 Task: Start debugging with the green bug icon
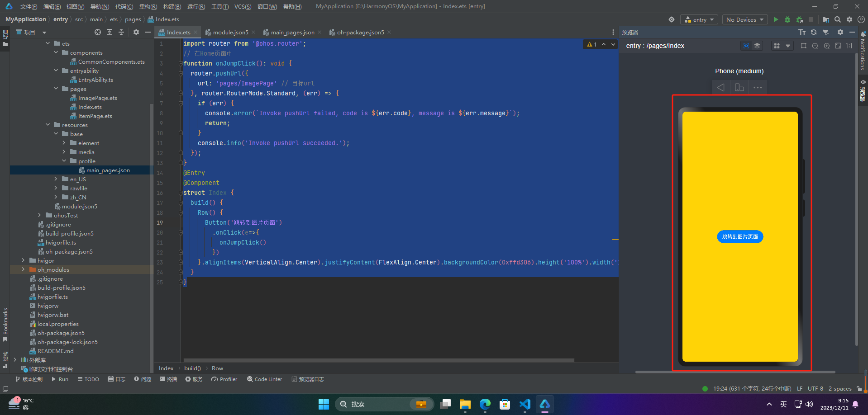(787, 19)
